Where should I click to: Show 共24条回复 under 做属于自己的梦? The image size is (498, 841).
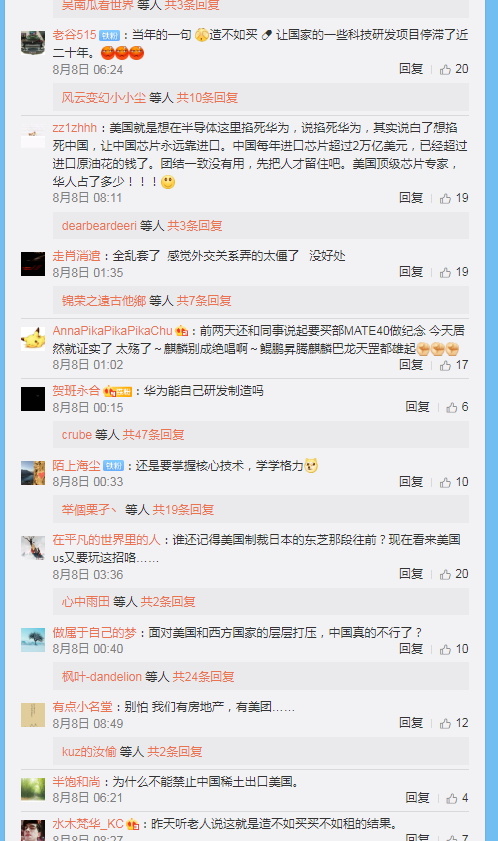coord(203,677)
